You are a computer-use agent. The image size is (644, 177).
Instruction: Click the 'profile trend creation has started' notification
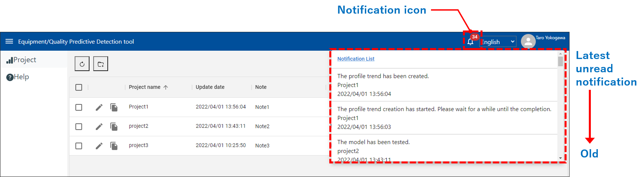[444, 118]
